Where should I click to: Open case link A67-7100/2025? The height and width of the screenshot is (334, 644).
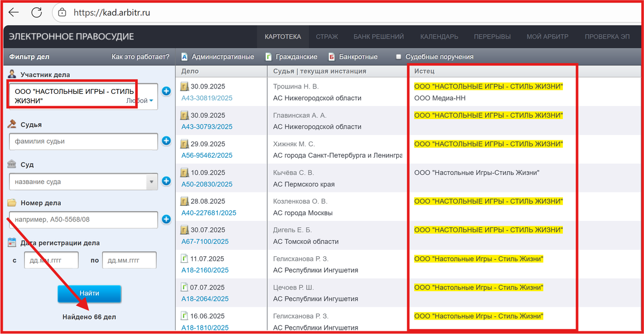click(204, 242)
